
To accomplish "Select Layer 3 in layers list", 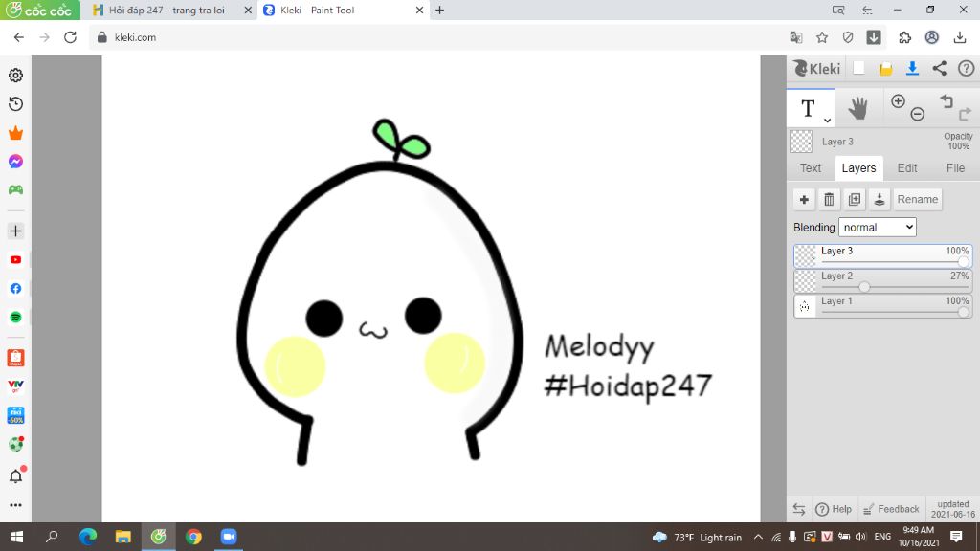I will [x=882, y=255].
